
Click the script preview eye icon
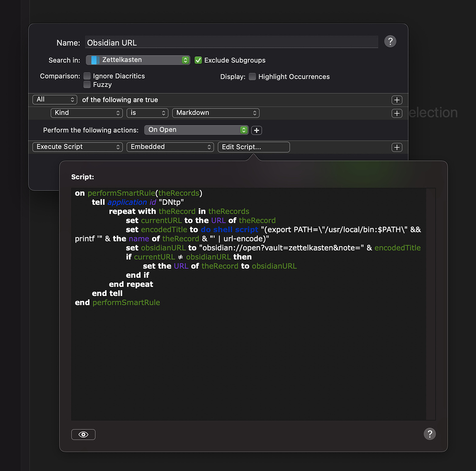(x=83, y=434)
